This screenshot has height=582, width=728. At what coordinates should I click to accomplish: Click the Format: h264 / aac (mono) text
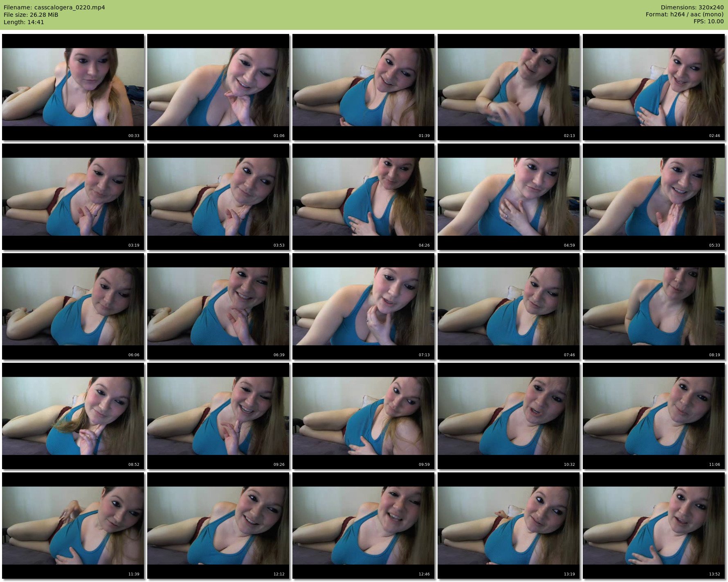coord(685,14)
